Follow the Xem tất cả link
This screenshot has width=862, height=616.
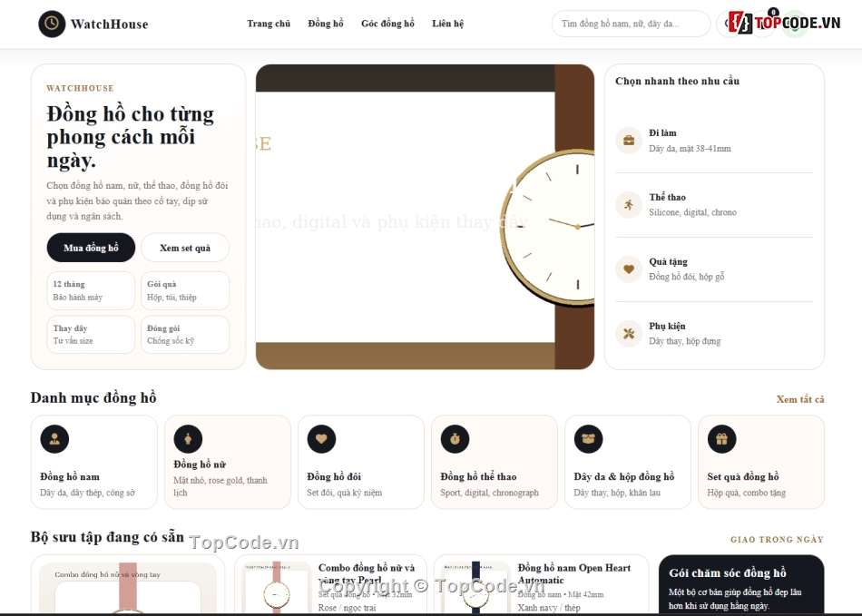point(800,399)
